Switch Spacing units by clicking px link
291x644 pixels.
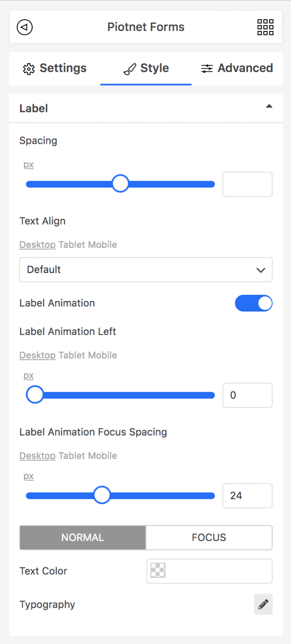pyautogui.click(x=28, y=164)
